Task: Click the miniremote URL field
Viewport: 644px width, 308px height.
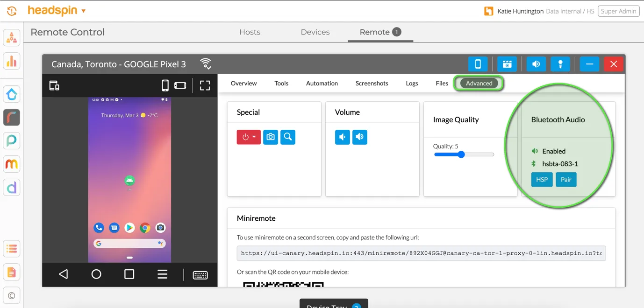Action: (x=421, y=253)
